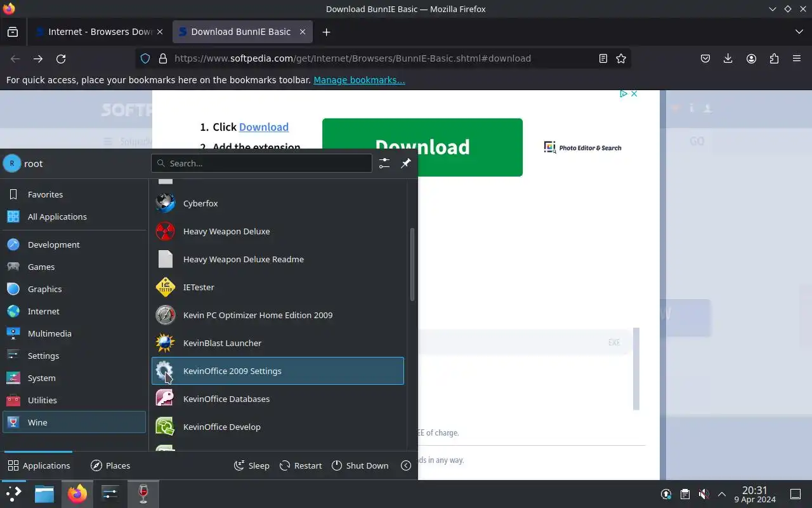The height and width of the screenshot is (508, 812).
Task: Click the root user avatar
Action: 12,163
